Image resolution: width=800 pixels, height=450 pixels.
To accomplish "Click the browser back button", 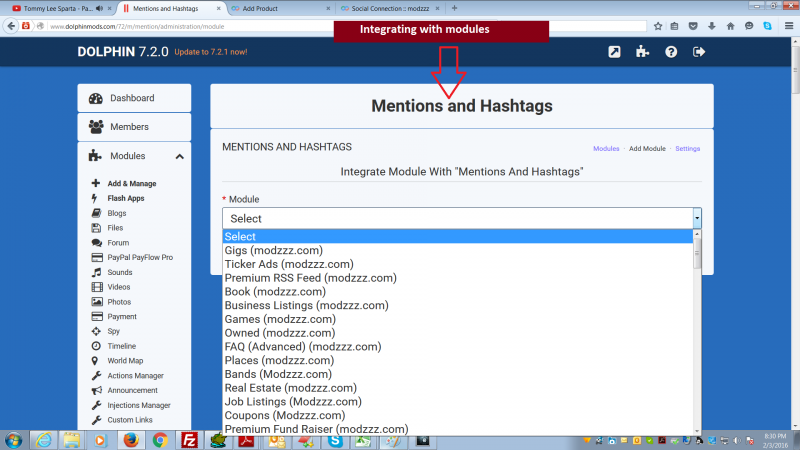I will (x=11, y=26).
